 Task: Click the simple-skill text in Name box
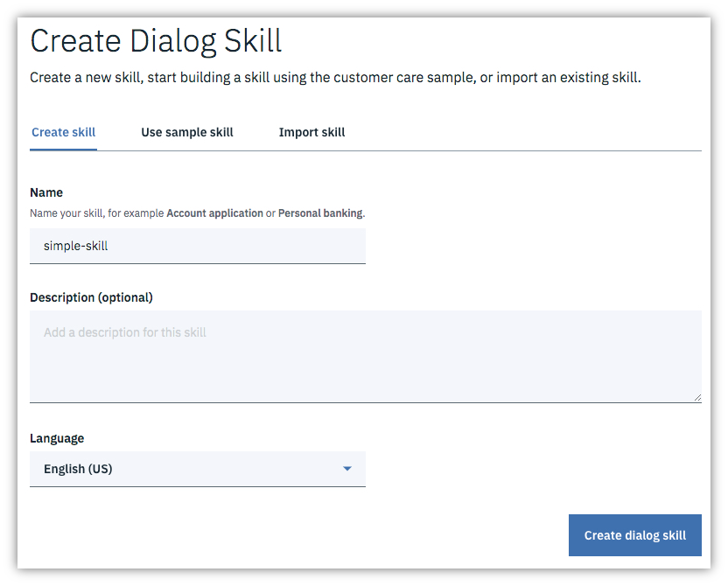(x=75, y=246)
